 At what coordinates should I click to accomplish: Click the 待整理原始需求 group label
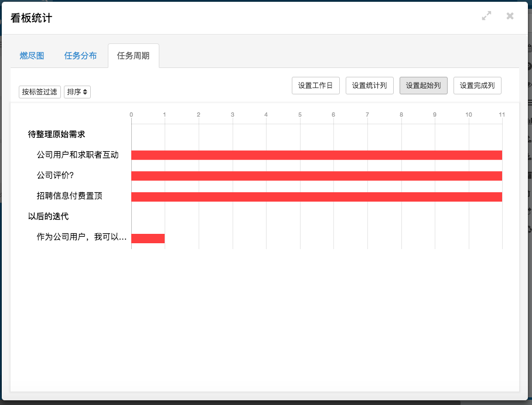tap(56, 134)
